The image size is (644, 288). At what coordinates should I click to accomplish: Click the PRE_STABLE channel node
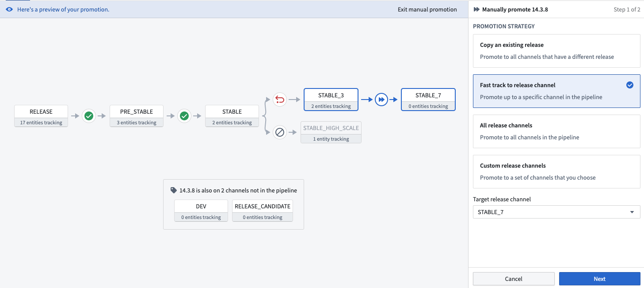(137, 116)
